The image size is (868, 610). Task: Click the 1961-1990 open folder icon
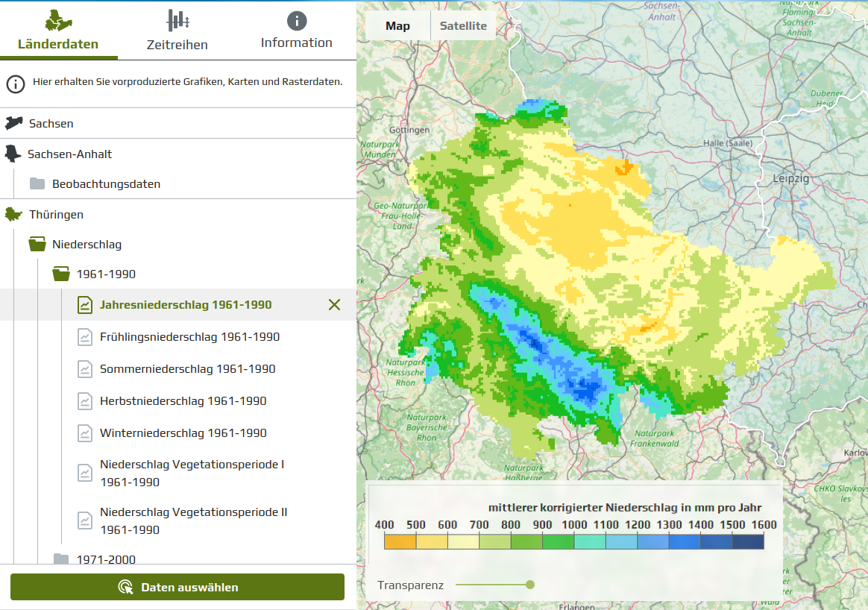pos(61,274)
